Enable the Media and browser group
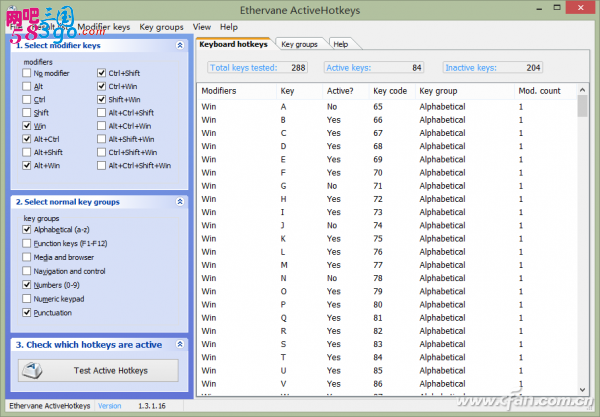 [26, 257]
